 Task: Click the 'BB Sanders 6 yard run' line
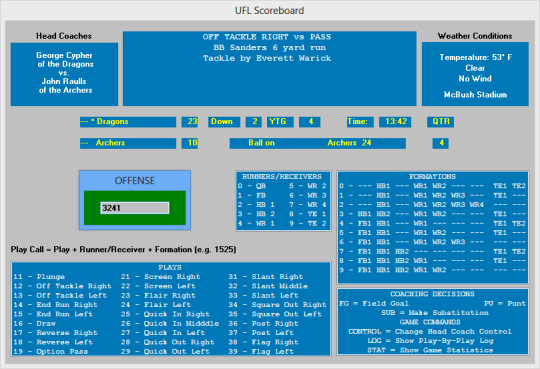pyautogui.click(x=269, y=48)
